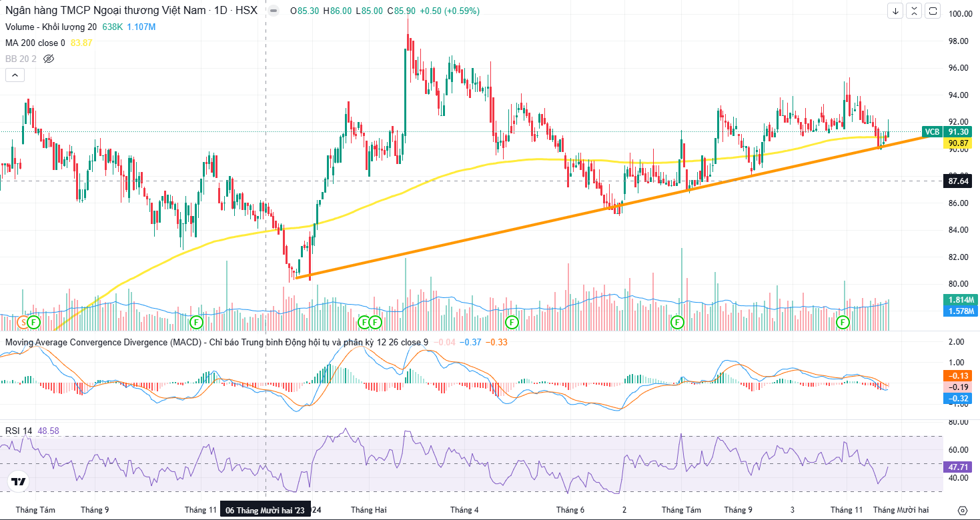Screen dimensions: 980x520
Task: Click the O85.30 open value in header
Action: (x=304, y=11)
